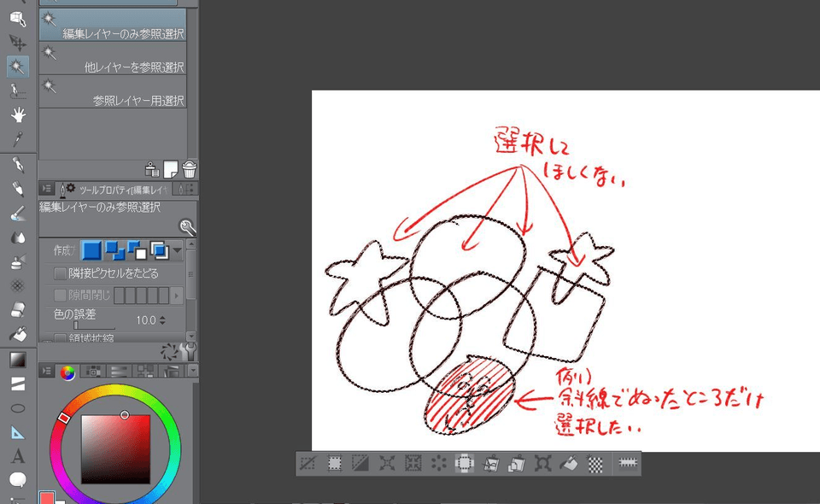820x504 pixels.
Task: Select the Operation (3D object) tool
Action: coord(17,19)
